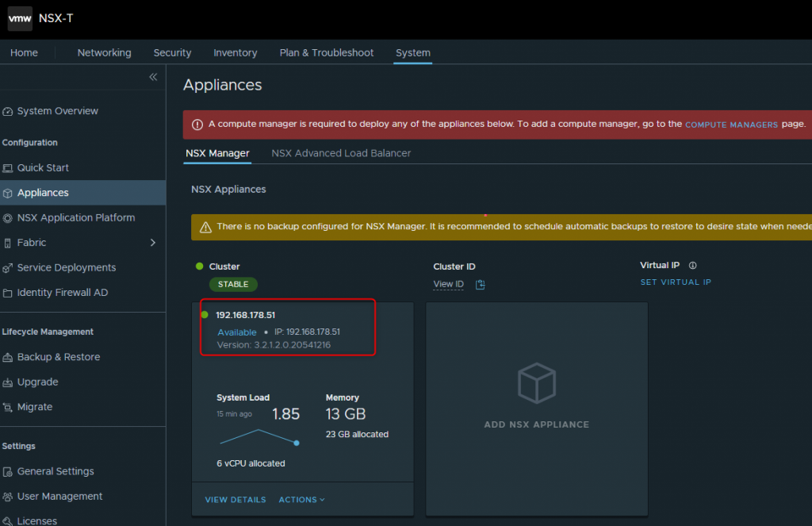The width and height of the screenshot is (812, 526).
Task: Open the Plan & Troubleshoot tab
Action: coord(326,52)
